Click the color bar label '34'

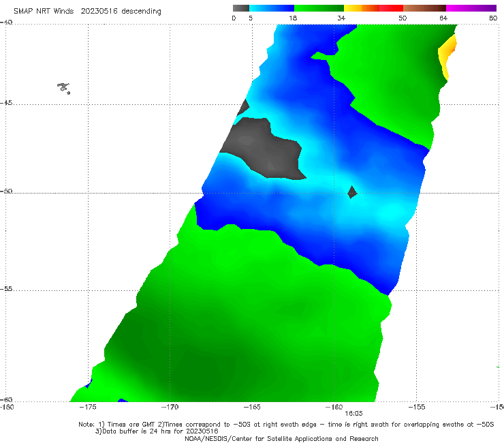pos(341,18)
